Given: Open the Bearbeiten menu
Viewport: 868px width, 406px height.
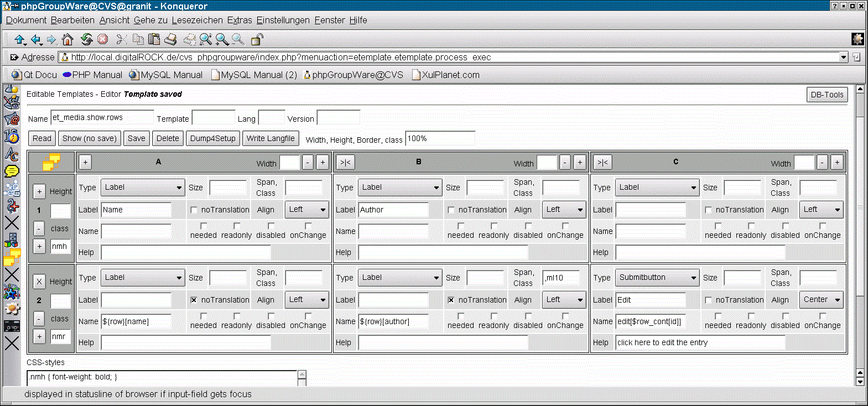Looking at the screenshot, I should (72, 20).
